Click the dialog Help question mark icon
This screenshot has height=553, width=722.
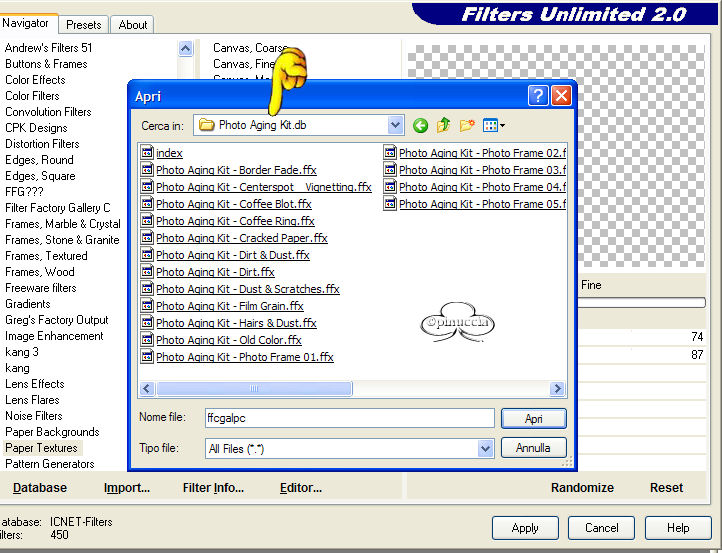pyautogui.click(x=537, y=96)
